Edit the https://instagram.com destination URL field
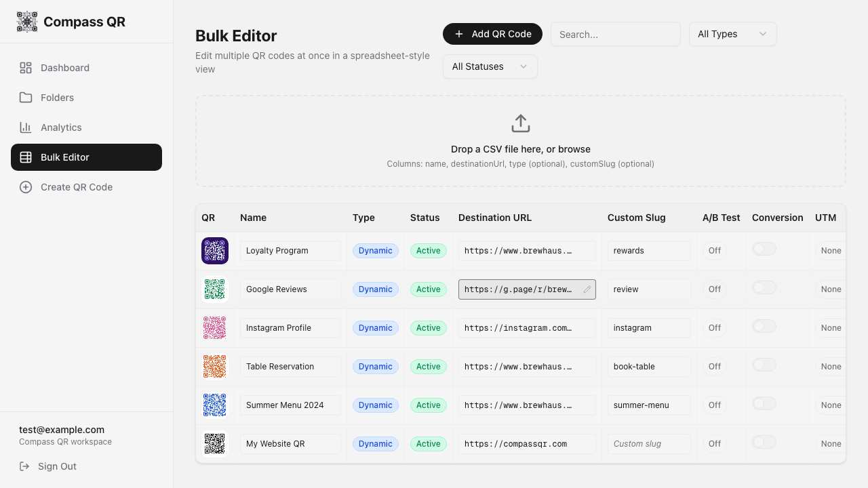Image resolution: width=868 pixels, height=488 pixels. [x=527, y=328]
